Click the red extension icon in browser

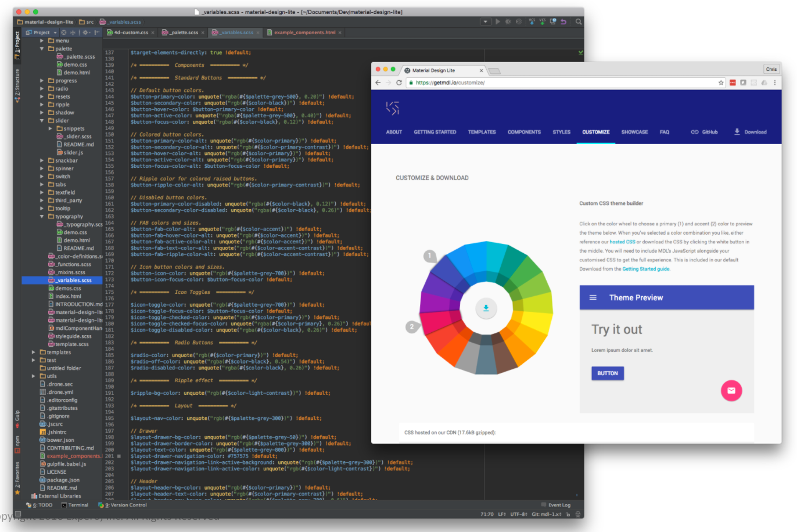pos(733,83)
